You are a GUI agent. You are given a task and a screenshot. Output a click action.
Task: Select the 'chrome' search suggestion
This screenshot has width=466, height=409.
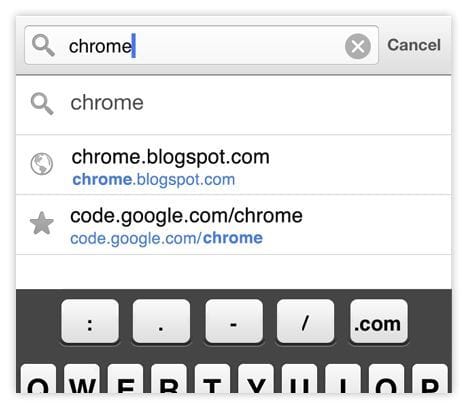point(233,105)
